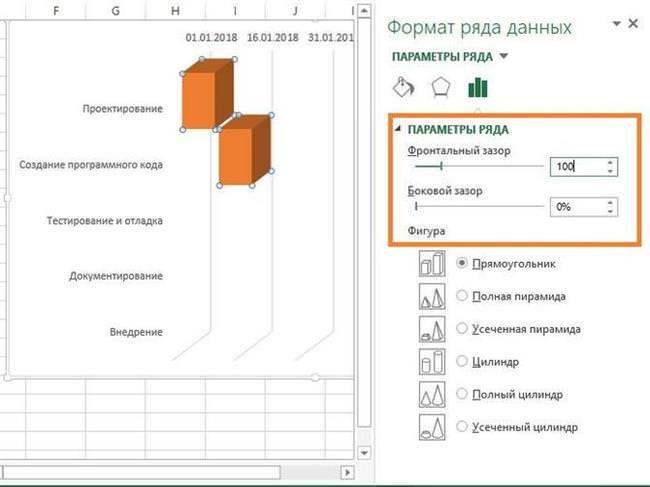Click the Полная пирамида shape preview icon

point(432,296)
